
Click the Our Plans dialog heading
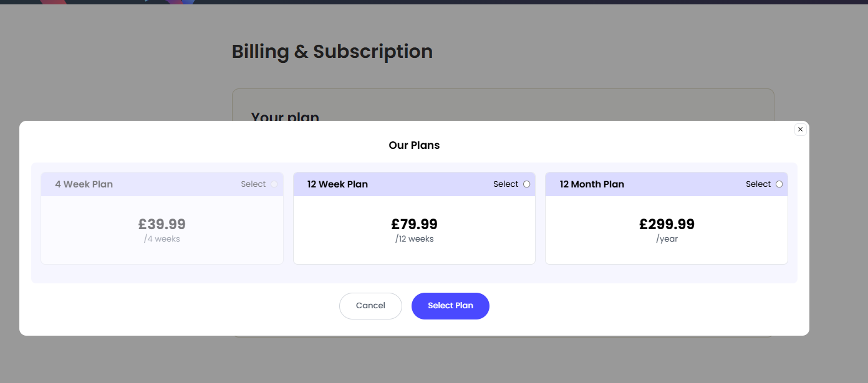pos(414,145)
